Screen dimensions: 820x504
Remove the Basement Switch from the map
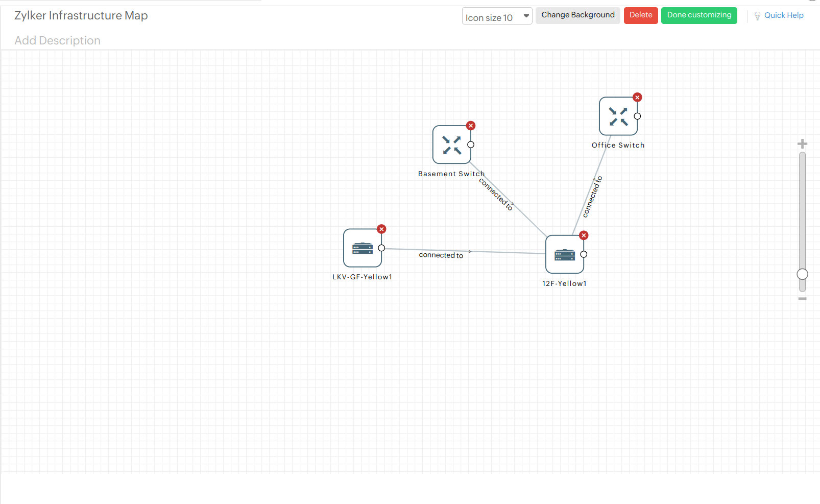[x=470, y=125]
